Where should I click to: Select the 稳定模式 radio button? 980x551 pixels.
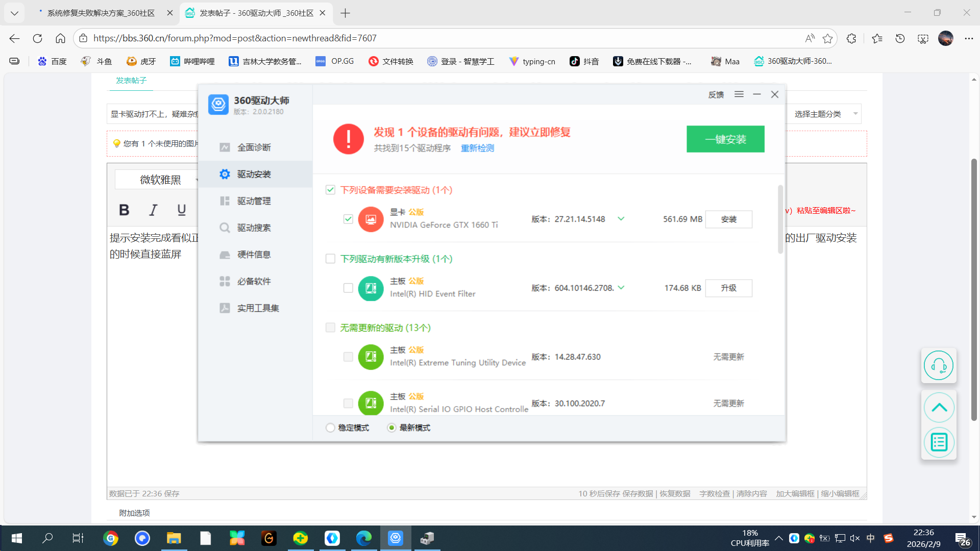pyautogui.click(x=330, y=428)
